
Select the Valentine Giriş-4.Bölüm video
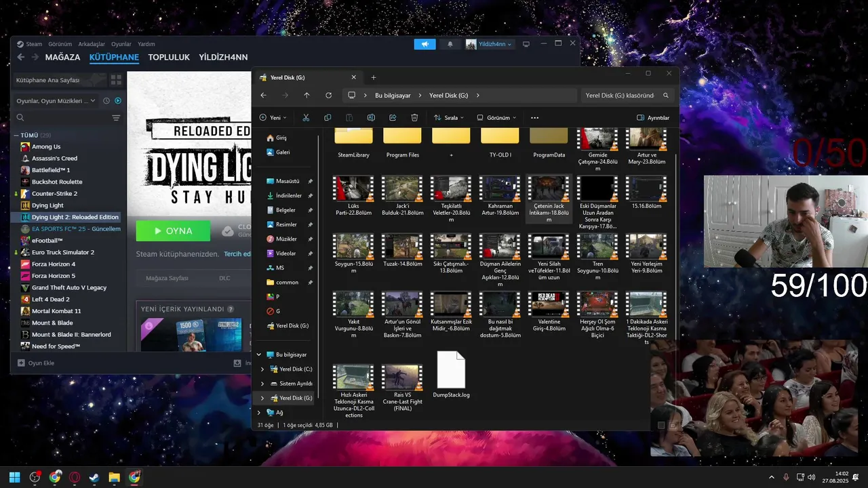tap(549, 312)
